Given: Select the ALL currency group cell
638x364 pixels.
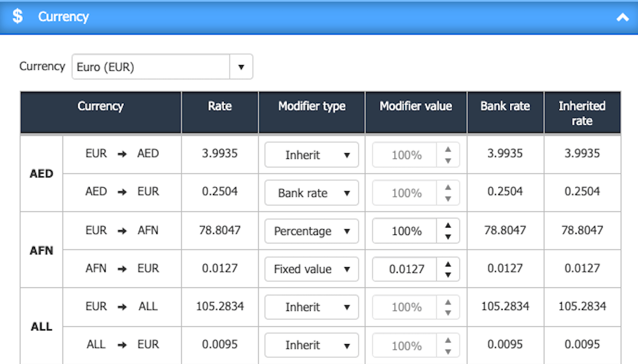Looking at the screenshot, I should click(41, 326).
